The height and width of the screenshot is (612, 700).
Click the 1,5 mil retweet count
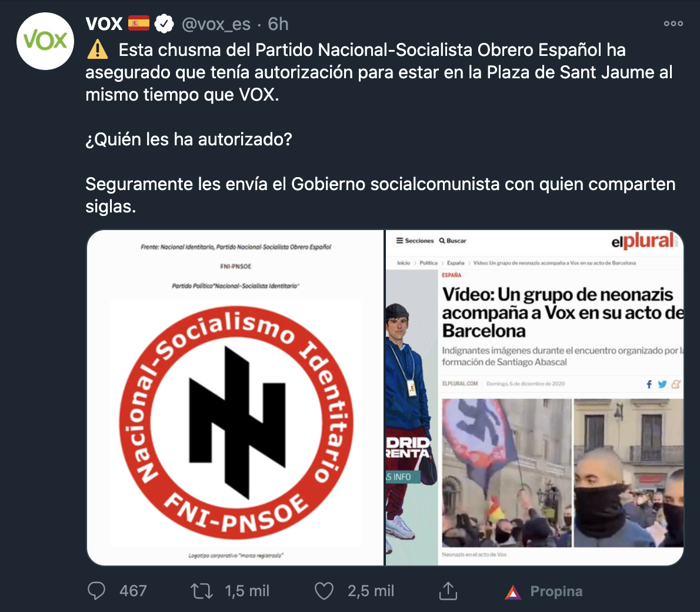[247, 591]
